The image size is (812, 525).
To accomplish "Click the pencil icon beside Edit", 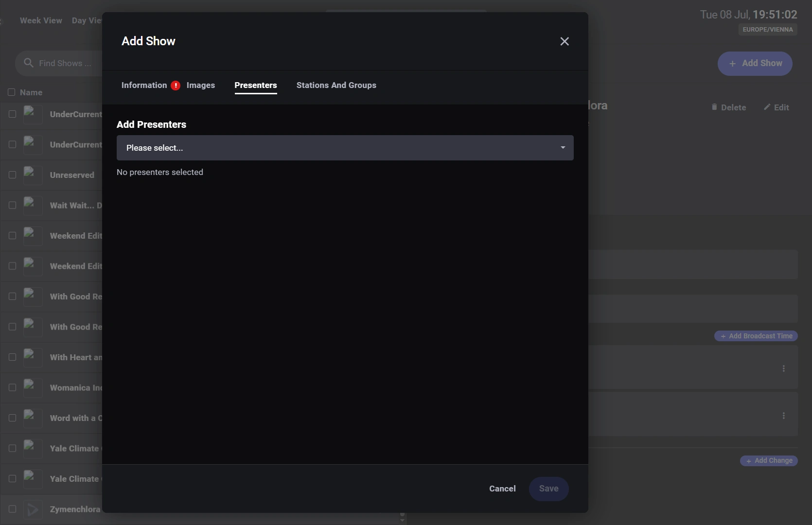I will [767, 107].
